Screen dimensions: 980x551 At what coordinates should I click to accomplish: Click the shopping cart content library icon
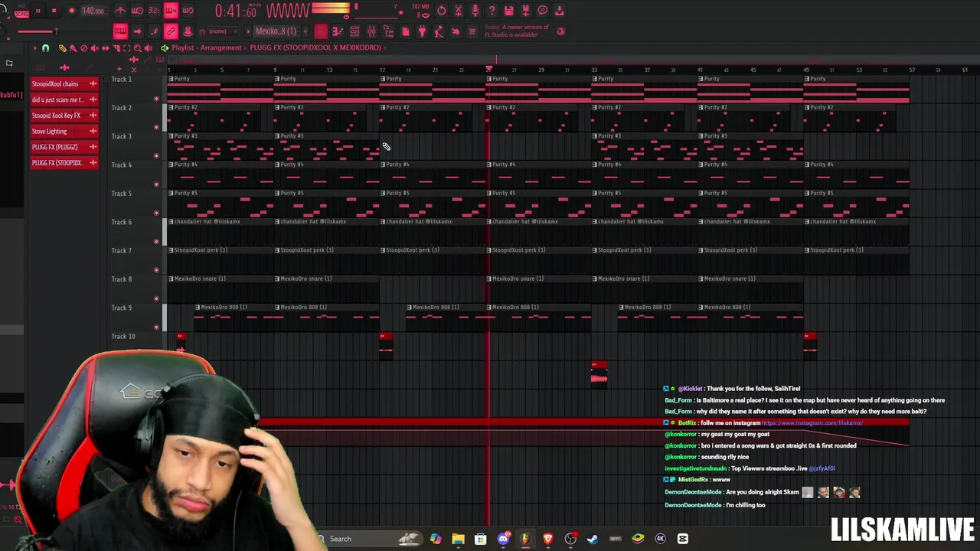(472, 31)
